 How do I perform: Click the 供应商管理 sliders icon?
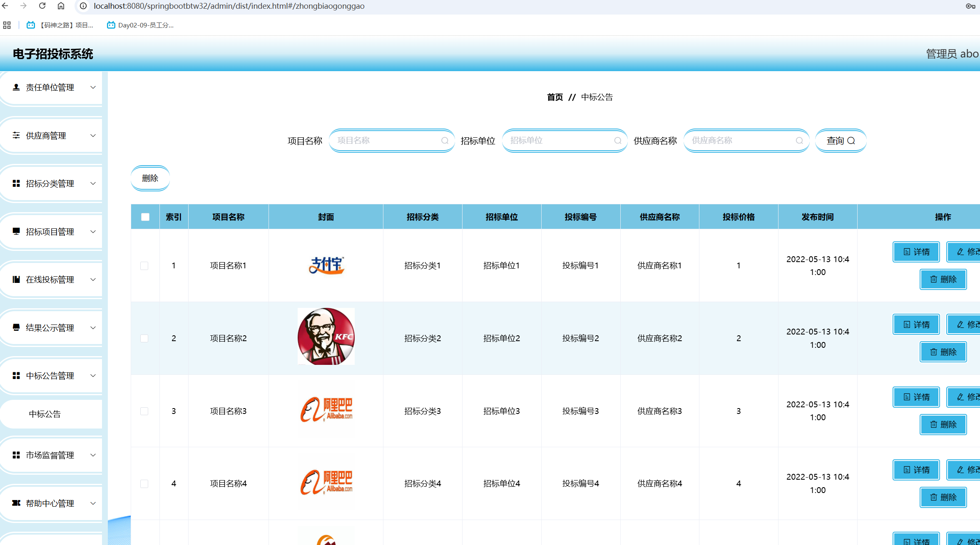pos(16,135)
